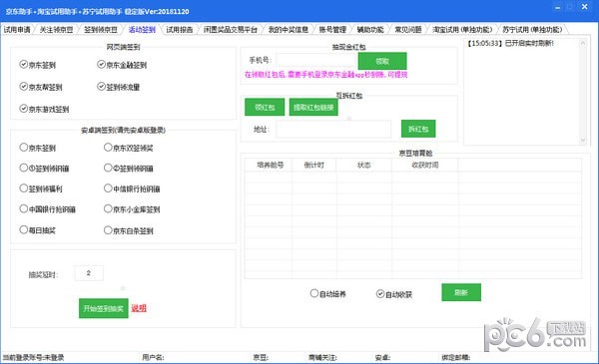Switch to 淘宝试用 (单独功能) tab
599x364 pixels.
point(462,29)
